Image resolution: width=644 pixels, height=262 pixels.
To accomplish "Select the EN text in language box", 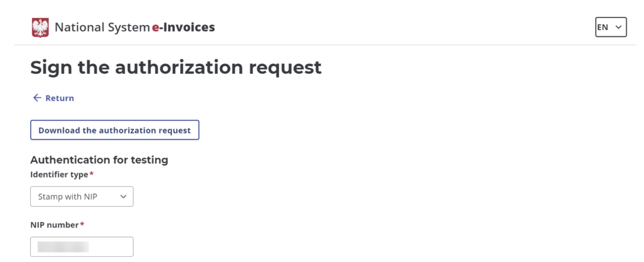I will [602, 27].
